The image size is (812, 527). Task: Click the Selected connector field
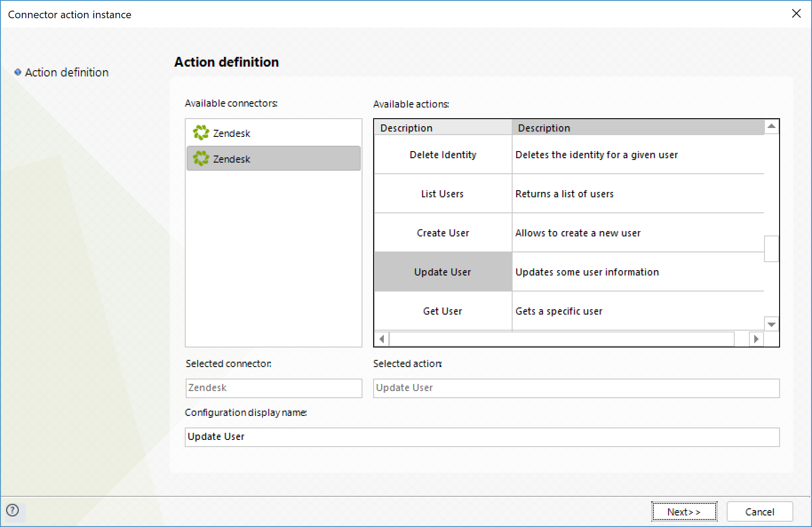pyautogui.click(x=274, y=388)
